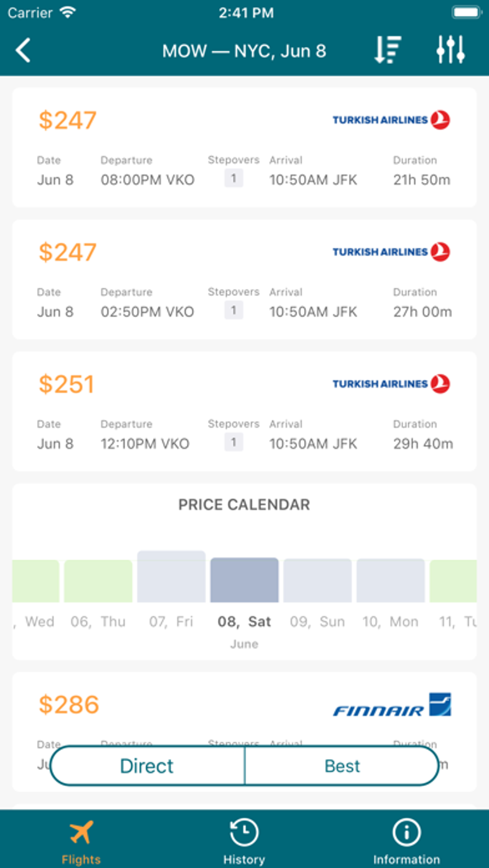Select the 08, Sat date label
Screen dimensions: 489x868
244,622
